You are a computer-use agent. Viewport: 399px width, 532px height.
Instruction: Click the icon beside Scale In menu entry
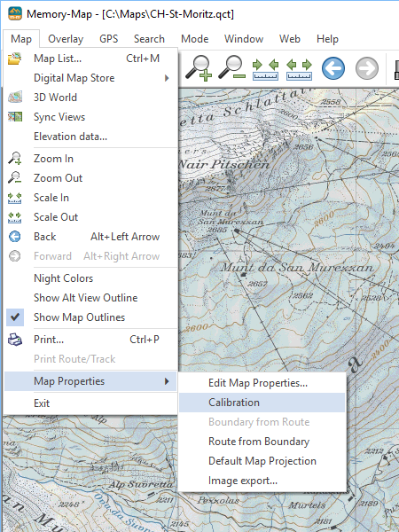point(14,198)
